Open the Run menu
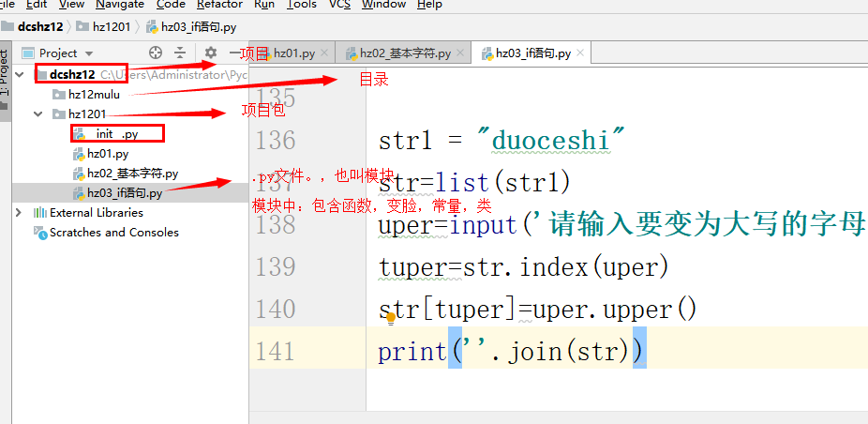This screenshot has width=868, height=424. (264, 5)
